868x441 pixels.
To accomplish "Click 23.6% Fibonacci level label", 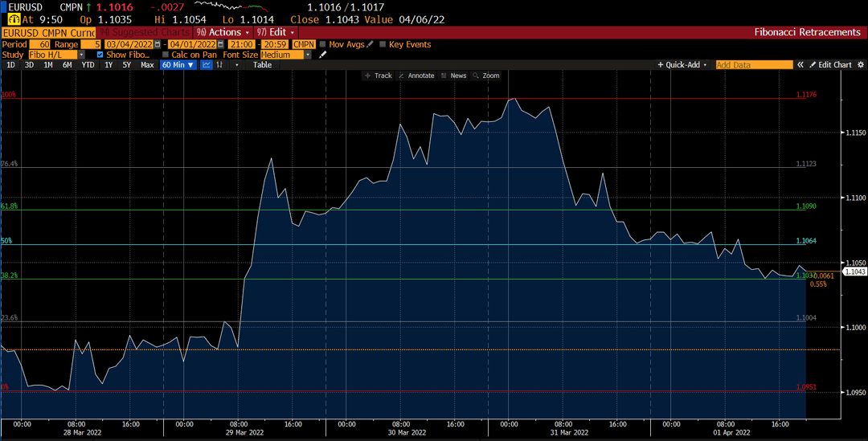I will [9, 317].
